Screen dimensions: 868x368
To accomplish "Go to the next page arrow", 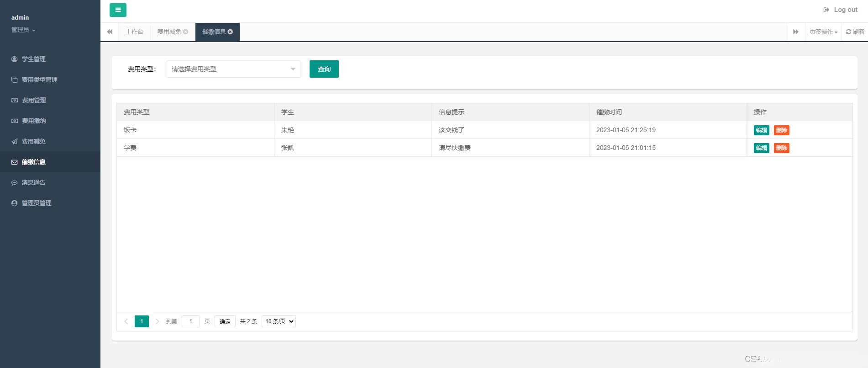I will [157, 321].
